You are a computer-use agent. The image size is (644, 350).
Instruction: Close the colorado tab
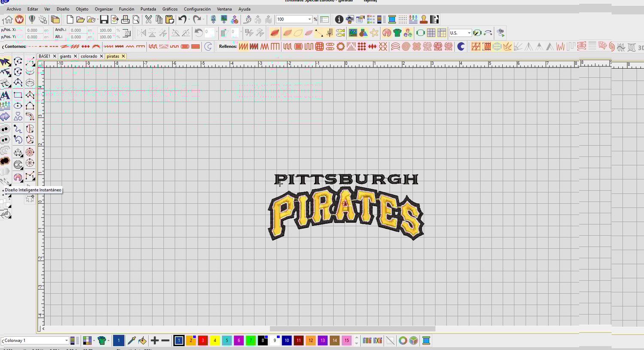coord(101,56)
